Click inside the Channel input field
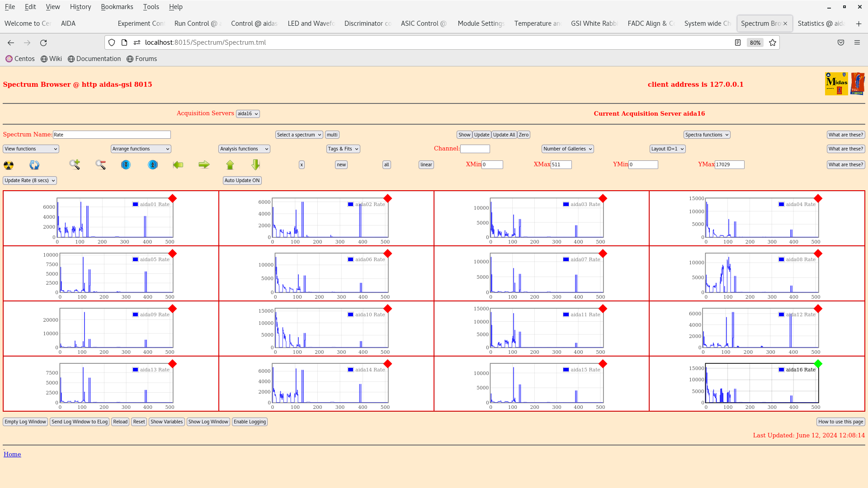 tap(475, 149)
